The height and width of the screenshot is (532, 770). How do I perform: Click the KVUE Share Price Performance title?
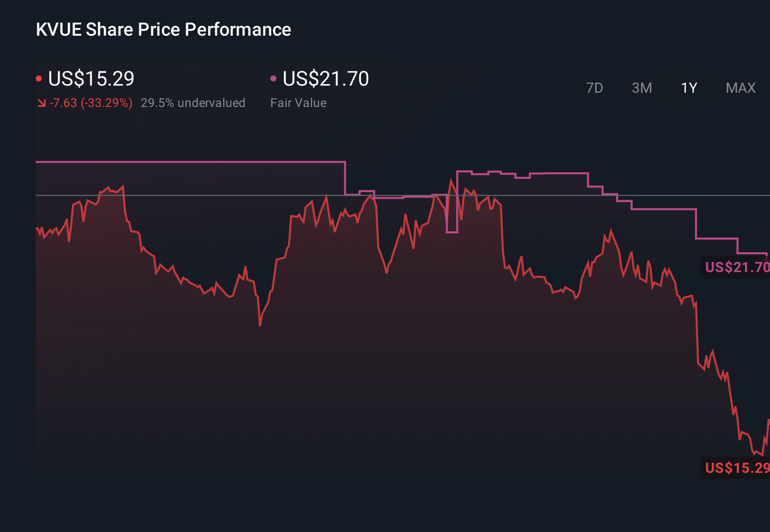pos(163,30)
